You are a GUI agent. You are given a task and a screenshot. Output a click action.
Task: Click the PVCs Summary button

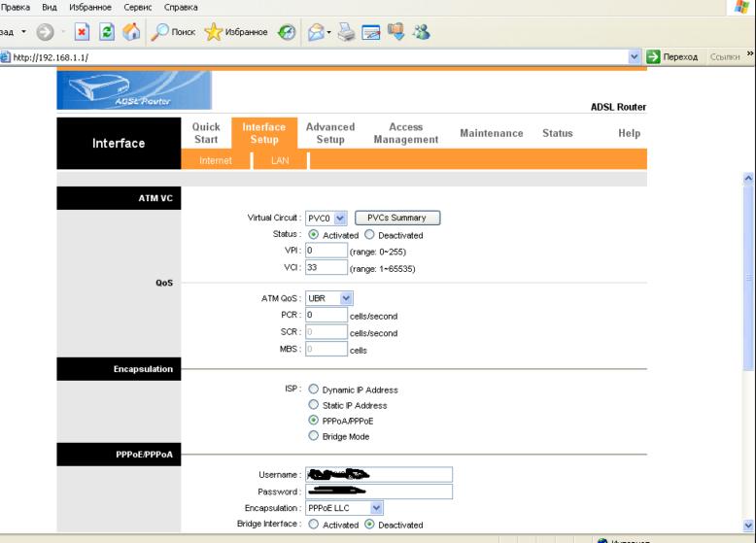tap(397, 218)
